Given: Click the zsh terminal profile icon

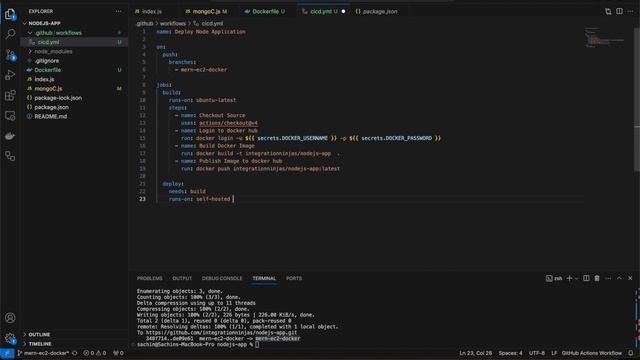Looking at the screenshot, I should (x=554, y=278).
